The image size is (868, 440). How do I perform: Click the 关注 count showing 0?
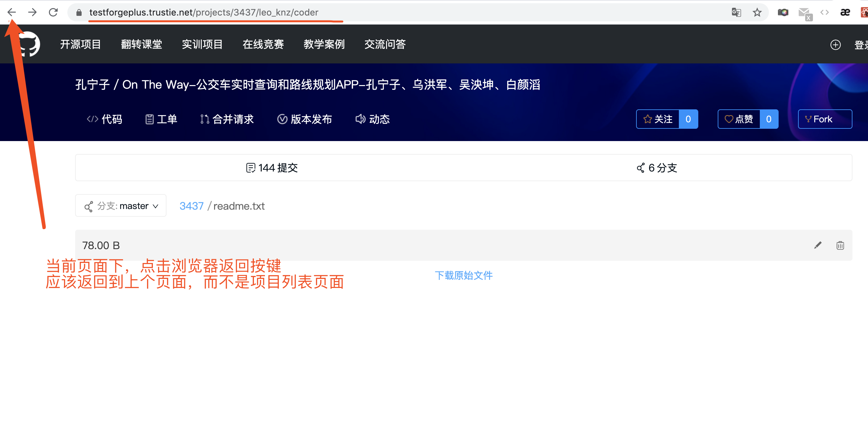tap(688, 119)
